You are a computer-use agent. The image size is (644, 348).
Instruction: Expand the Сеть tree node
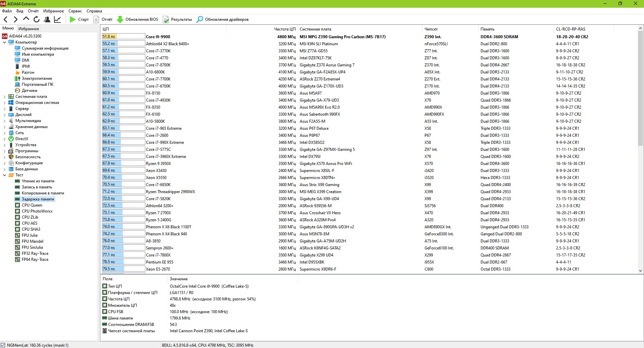tap(4, 133)
